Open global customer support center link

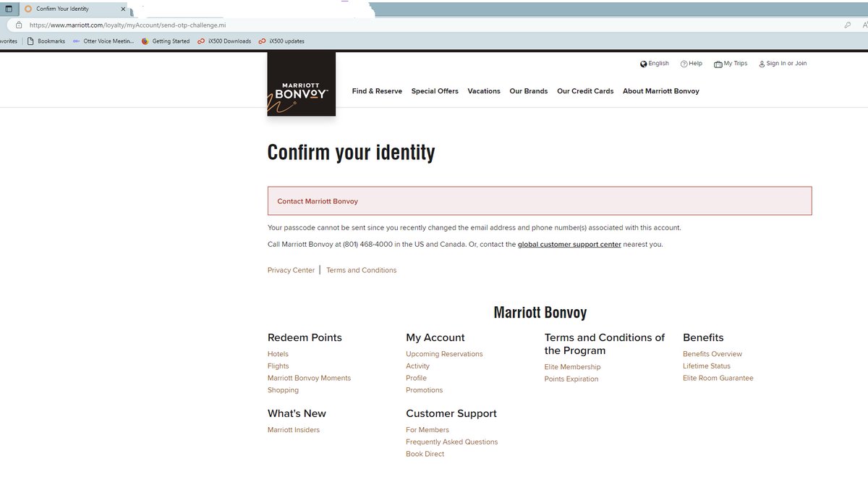[x=569, y=245]
